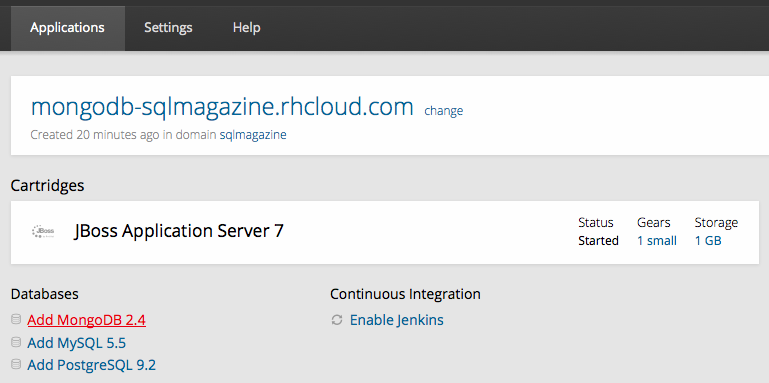The image size is (769, 383).
Task: Click the JBoss logo icon
Action: pyautogui.click(x=43, y=231)
